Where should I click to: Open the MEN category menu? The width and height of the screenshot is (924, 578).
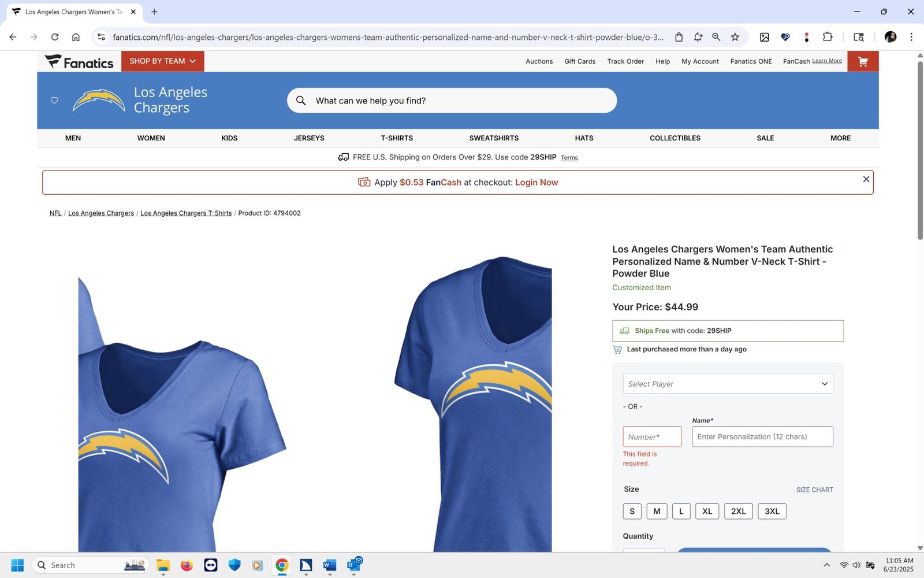73,138
